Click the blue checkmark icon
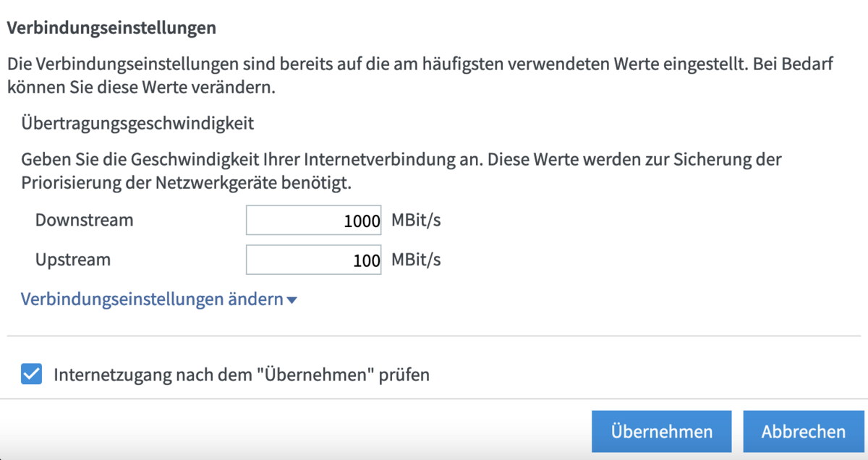This screenshot has width=868, height=460. (x=31, y=375)
